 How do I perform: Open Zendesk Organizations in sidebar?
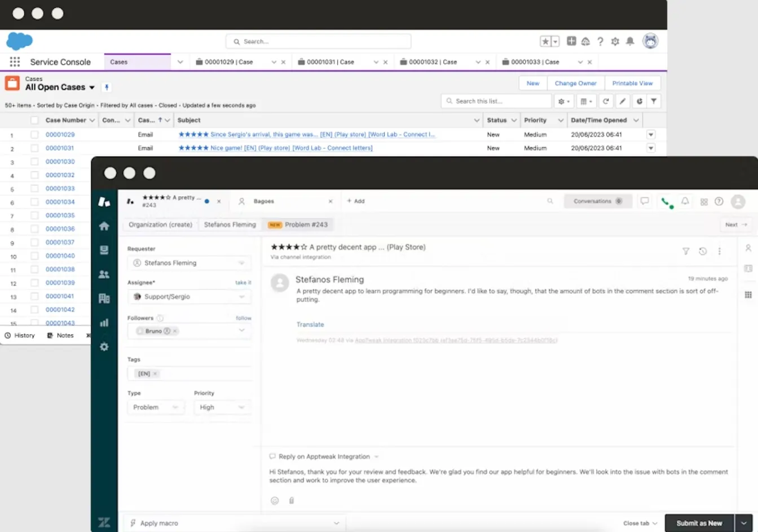click(104, 298)
